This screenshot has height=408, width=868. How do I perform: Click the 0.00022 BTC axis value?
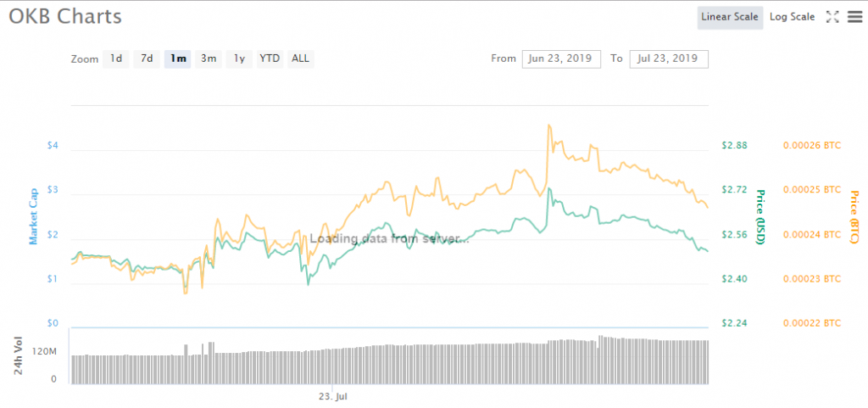click(811, 323)
